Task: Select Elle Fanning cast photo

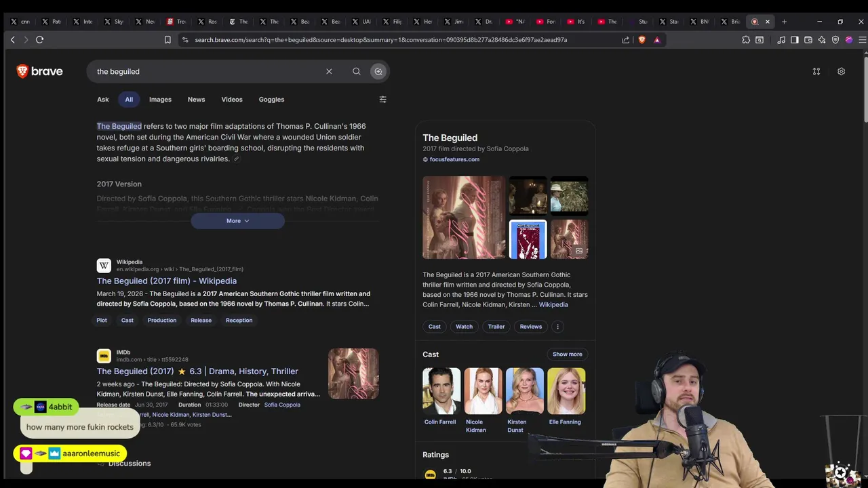Action: pos(566,391)
